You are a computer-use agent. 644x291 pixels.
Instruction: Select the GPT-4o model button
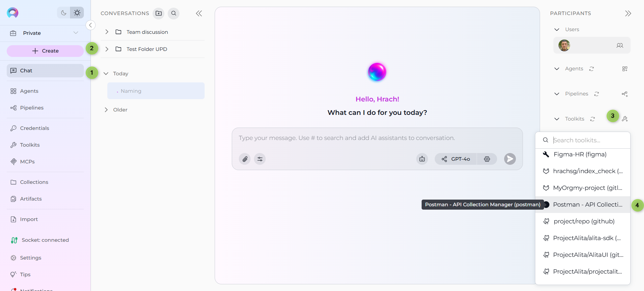pyautogui.click(x=456, y=159)
